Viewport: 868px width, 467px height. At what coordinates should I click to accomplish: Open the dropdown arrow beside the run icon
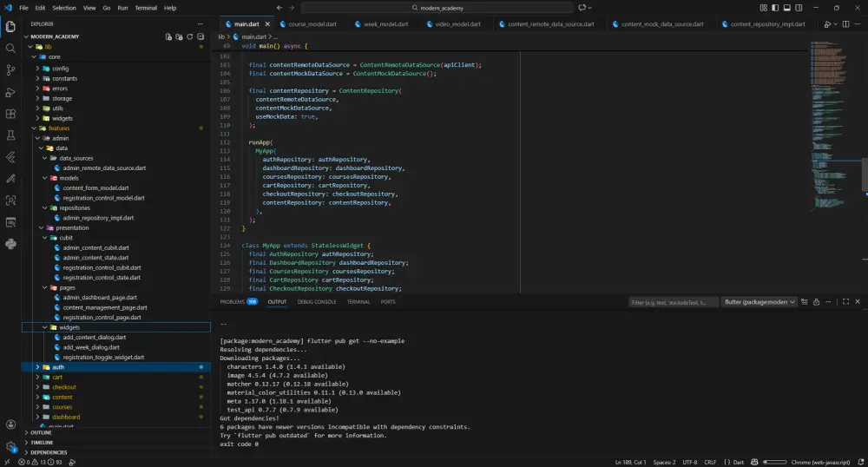pos(835,23)
